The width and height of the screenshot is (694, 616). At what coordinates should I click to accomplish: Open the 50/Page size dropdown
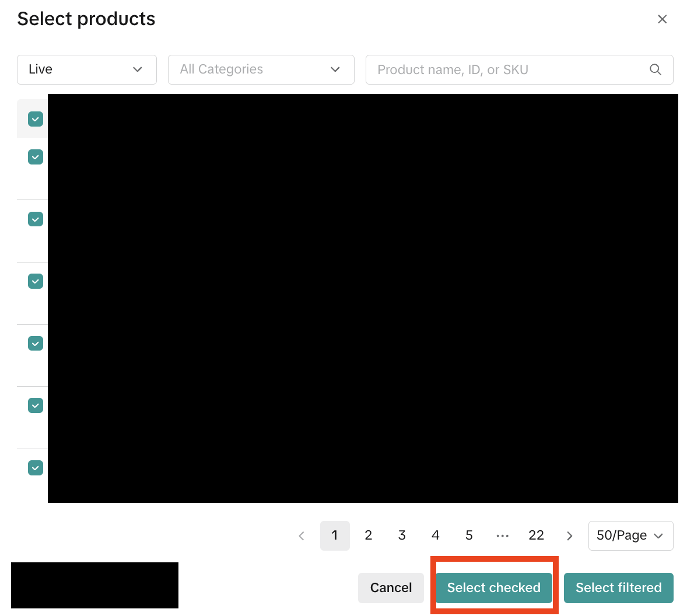click(x=630, y=535)
